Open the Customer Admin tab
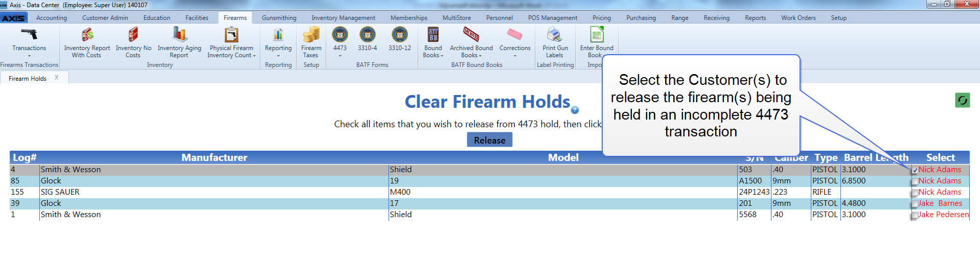 105,18
